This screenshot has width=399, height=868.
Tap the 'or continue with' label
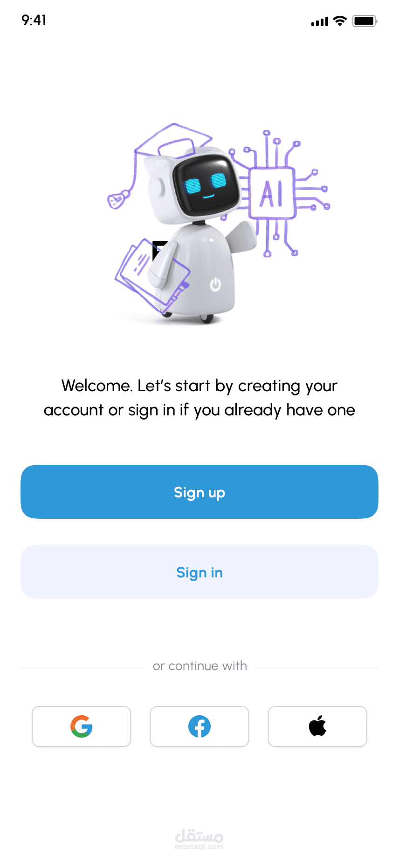[x=200, y=666]
